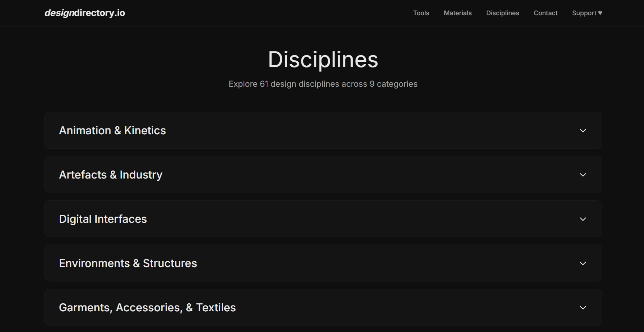The width and height of the screenshot is (644, 332).
Task: Click the Environments & Structures chevron icon
Action: coord(582,263)
